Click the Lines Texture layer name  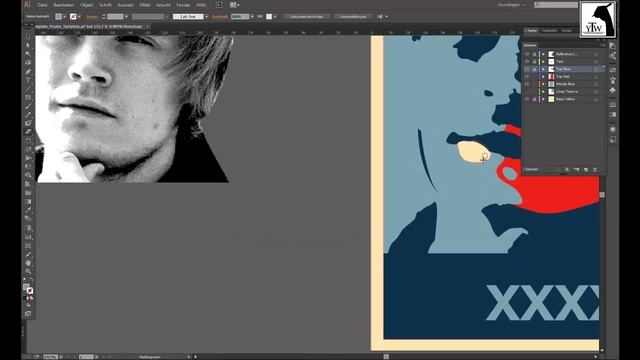point(567,91)
